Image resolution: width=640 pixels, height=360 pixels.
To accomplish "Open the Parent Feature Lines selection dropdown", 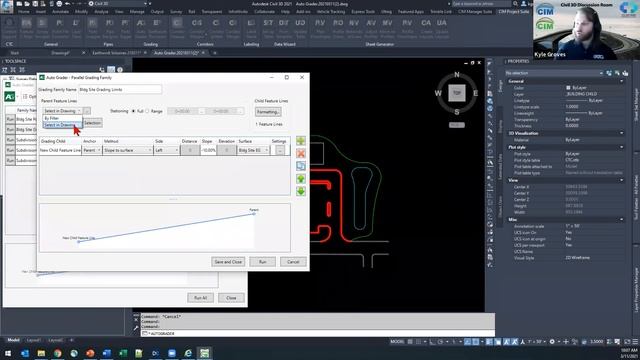I will click(62, 111).
